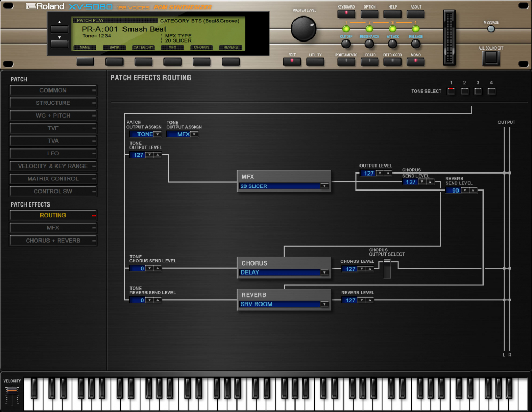532x412 pixels.
Task: Select Tone 1 in Tone Select
Action: click(x=451, y=91)
